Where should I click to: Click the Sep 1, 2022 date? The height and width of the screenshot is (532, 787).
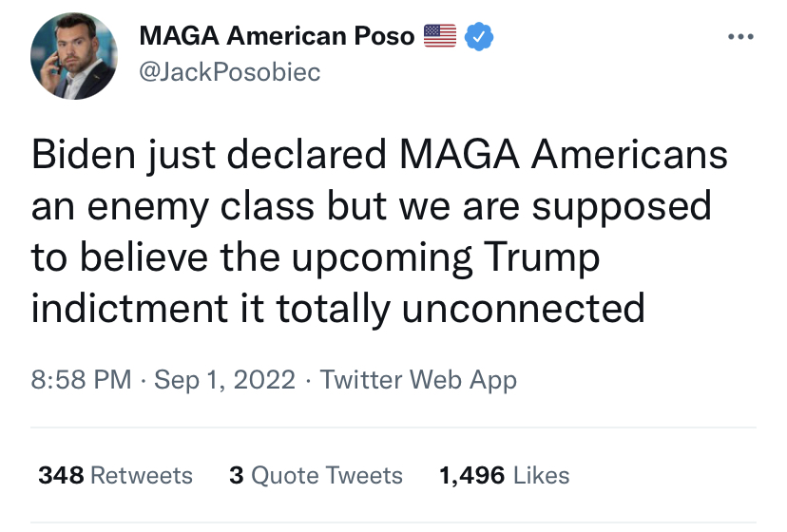click(x=223, y=381)
